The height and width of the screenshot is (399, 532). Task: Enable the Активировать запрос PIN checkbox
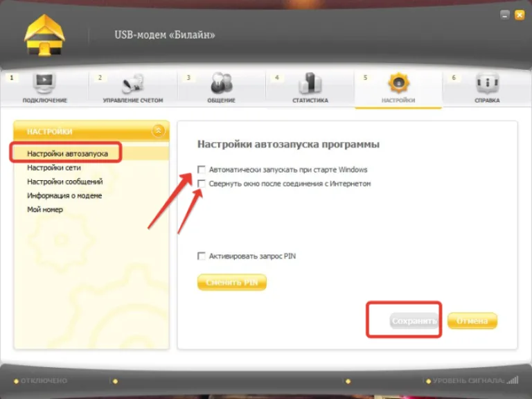pyautogui.click(x=201, y=256)
